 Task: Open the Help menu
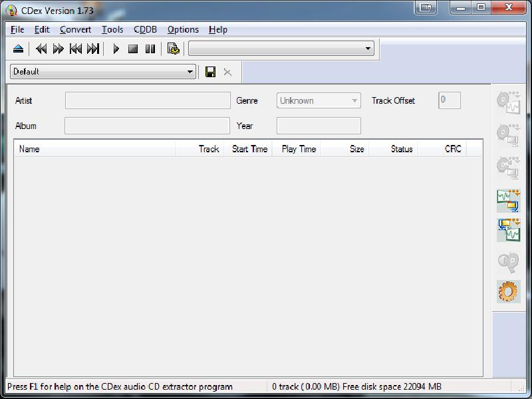click(218, 30)
